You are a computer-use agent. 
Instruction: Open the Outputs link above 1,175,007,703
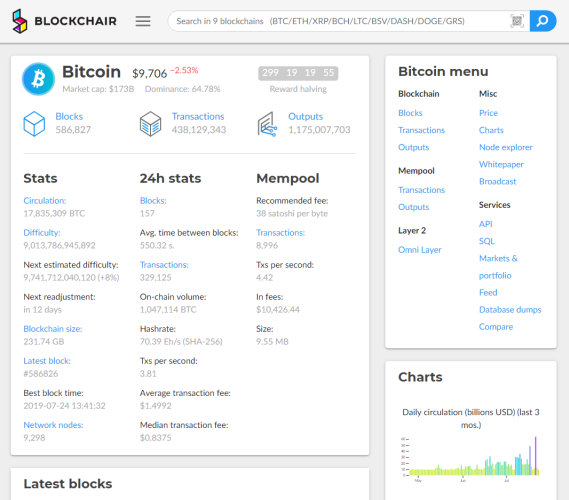[x=305, y=116]
